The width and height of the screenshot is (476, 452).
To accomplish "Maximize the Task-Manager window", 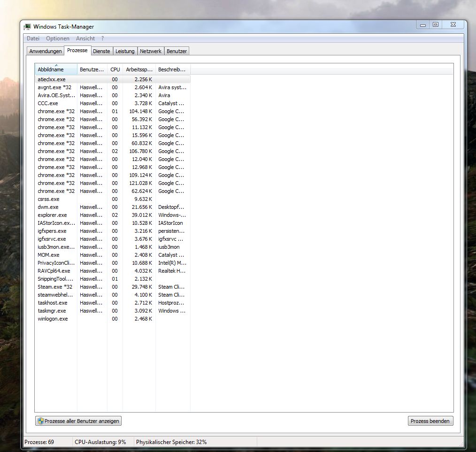I will [436, 25].
